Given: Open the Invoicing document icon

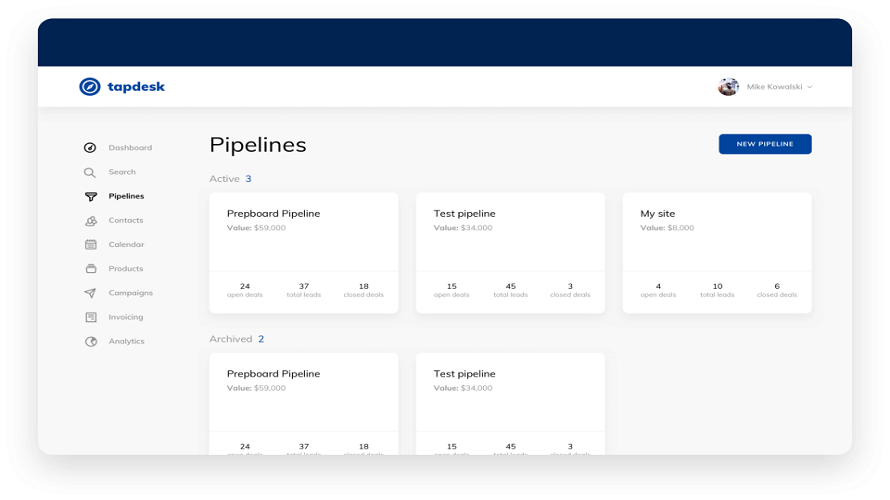Looking at the screenshot, I should pyautogui.click(x=90, y=317).
